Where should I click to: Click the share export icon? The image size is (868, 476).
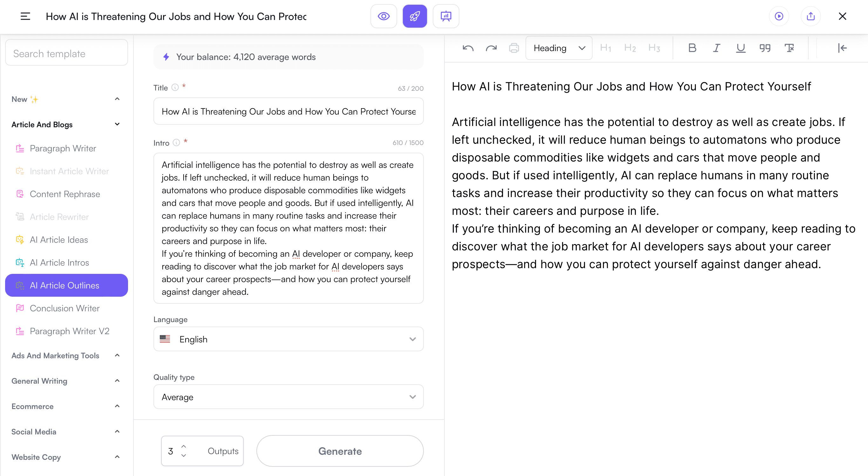point(810,16)
